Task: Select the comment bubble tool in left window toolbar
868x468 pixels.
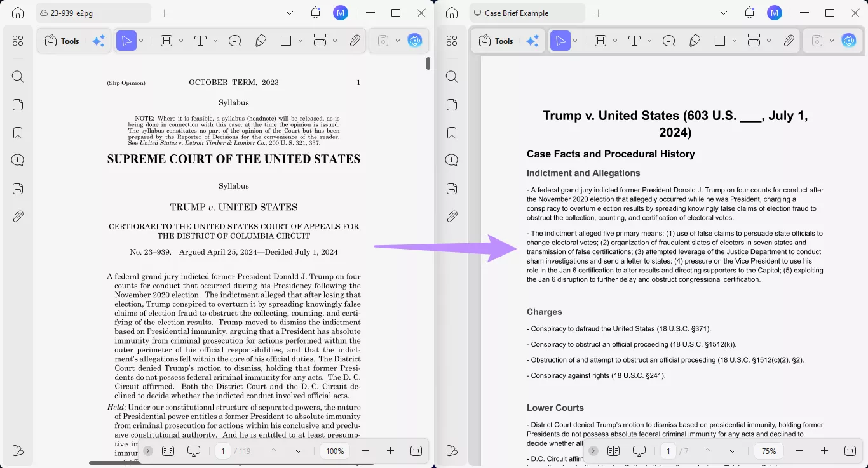Action: tap(235, 41)
